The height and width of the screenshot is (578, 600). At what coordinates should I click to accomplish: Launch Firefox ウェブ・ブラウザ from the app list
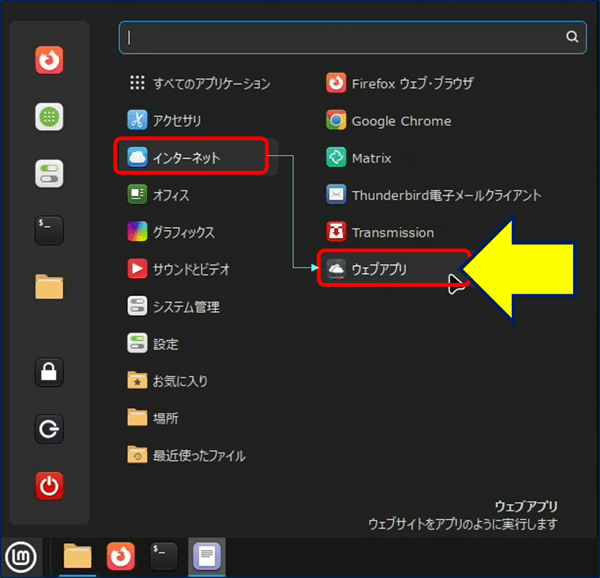399,83
